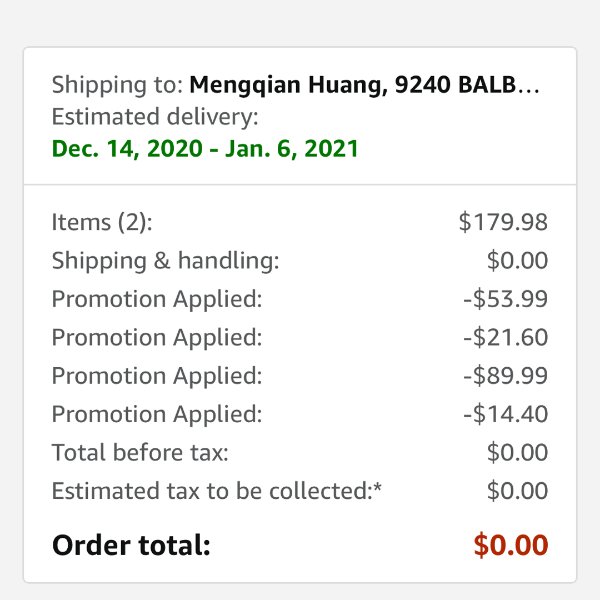Select the $179.98 items amount

[x=503, y=222]
